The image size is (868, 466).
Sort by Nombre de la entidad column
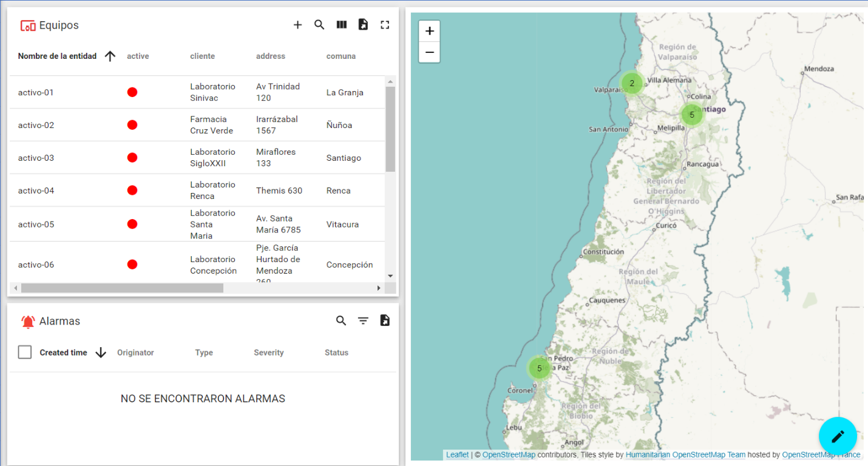coord(57,56)
